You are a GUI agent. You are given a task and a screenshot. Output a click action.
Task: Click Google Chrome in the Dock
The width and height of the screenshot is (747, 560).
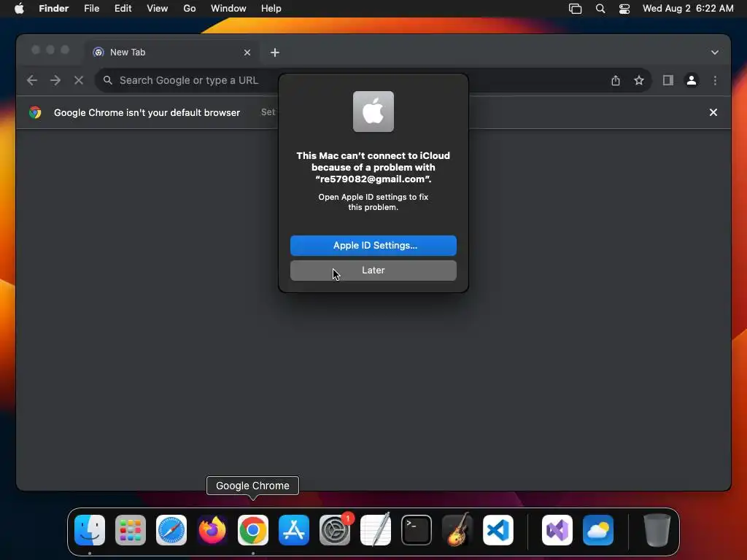[x=253, y=530]
